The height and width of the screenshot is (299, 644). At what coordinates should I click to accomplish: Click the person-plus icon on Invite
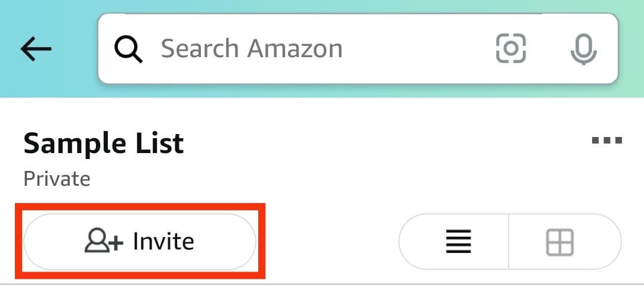tap(104, 241)
